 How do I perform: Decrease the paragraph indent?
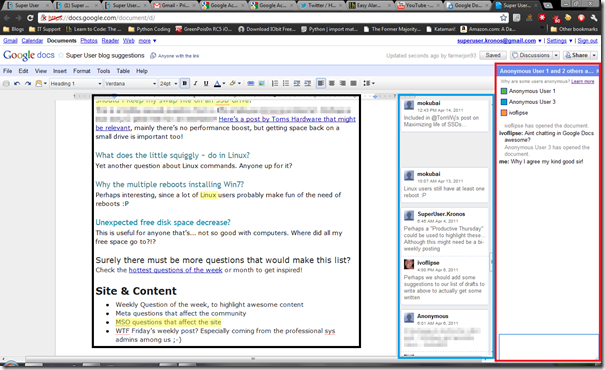click(x=297, y=83)
